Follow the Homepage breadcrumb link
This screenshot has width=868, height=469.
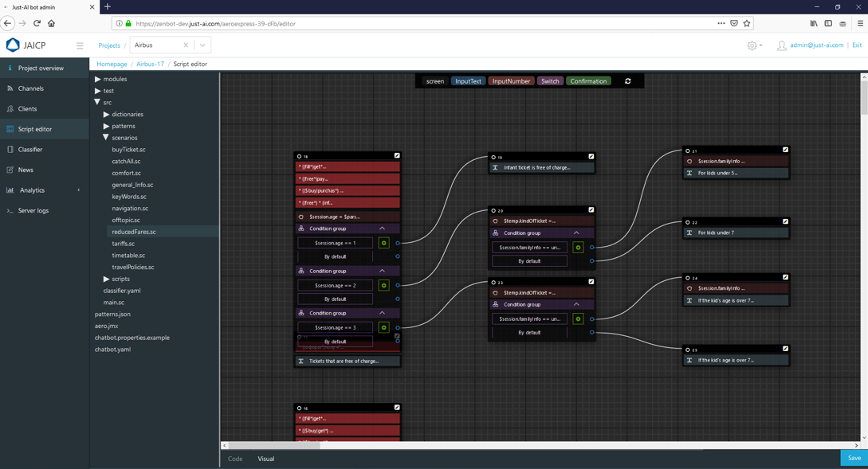point(112,64)
